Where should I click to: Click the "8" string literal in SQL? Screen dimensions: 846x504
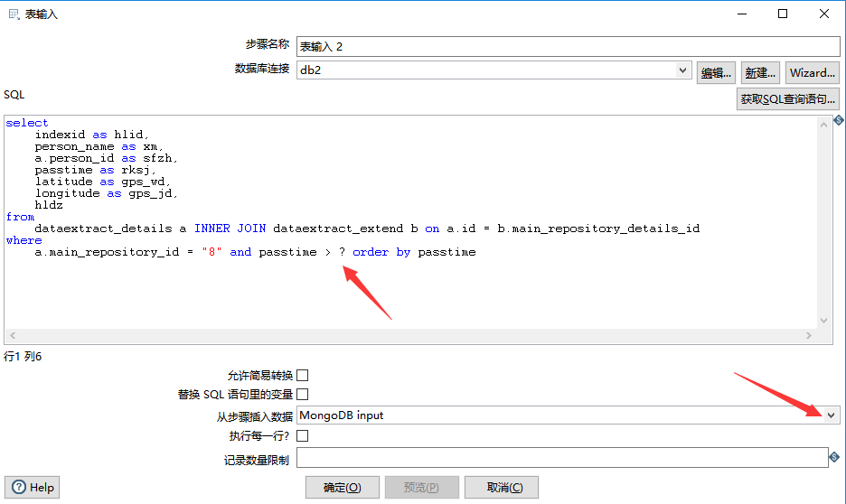[211, 252]
